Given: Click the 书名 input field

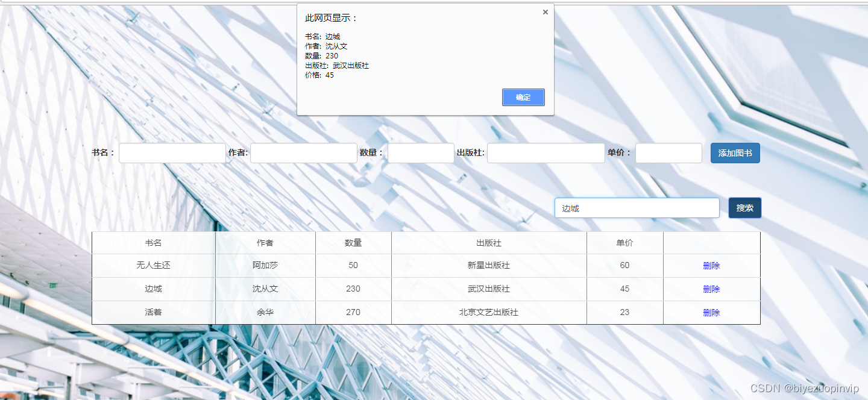Looking at the screenshot, I should coord(172,152).
